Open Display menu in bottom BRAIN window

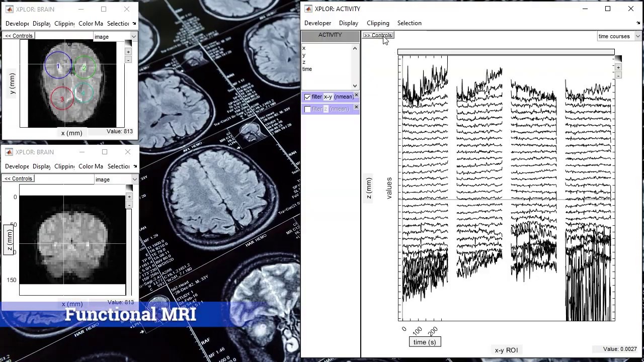click(x=41, y=166)
